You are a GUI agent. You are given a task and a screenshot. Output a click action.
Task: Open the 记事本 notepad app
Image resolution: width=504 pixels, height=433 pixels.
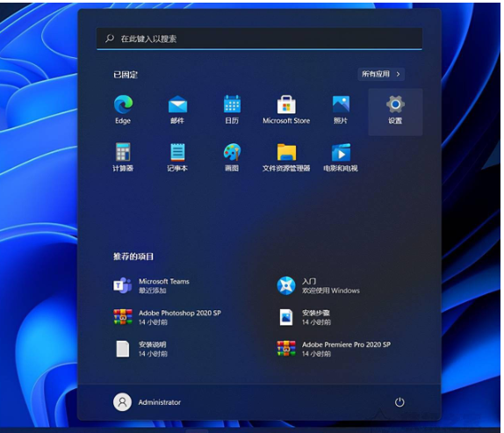[177, 152]
